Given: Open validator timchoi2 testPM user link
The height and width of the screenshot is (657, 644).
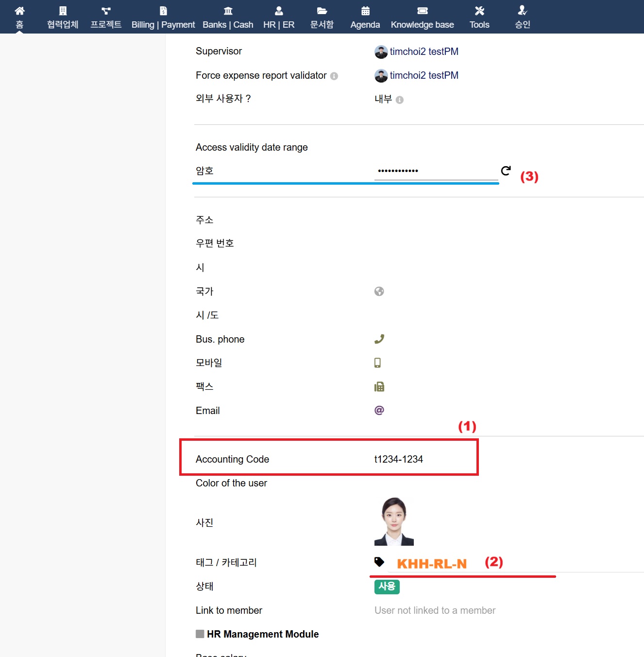Looking at the screenshot, I should [x=424, y=75].
